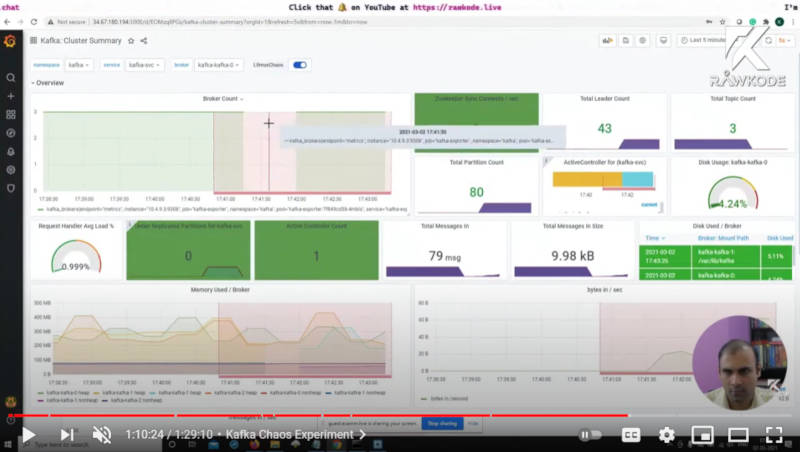
Task: Click the Total Partition Count panel title
Action: pyautogui.click(x=477, y=162)
